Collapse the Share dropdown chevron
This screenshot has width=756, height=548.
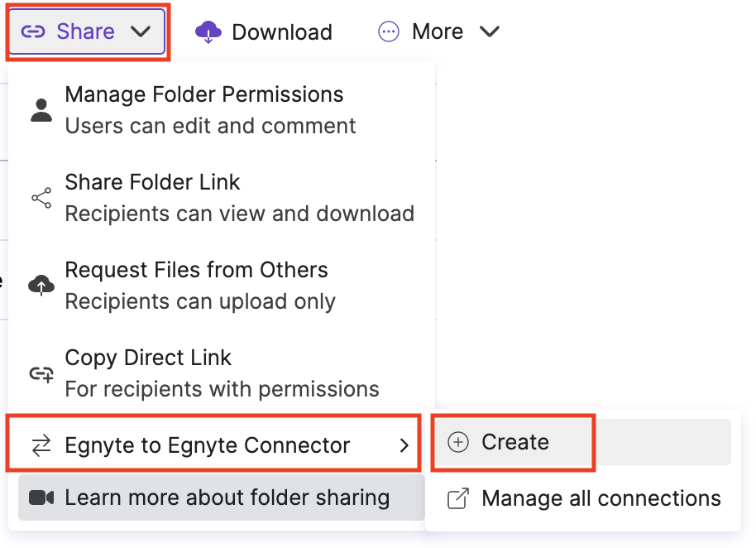coord(141,32)
